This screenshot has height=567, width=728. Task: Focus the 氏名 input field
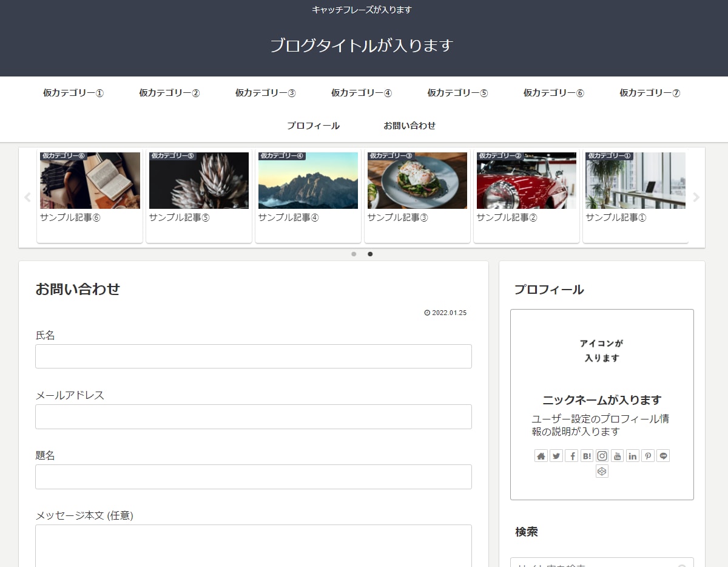254,356
